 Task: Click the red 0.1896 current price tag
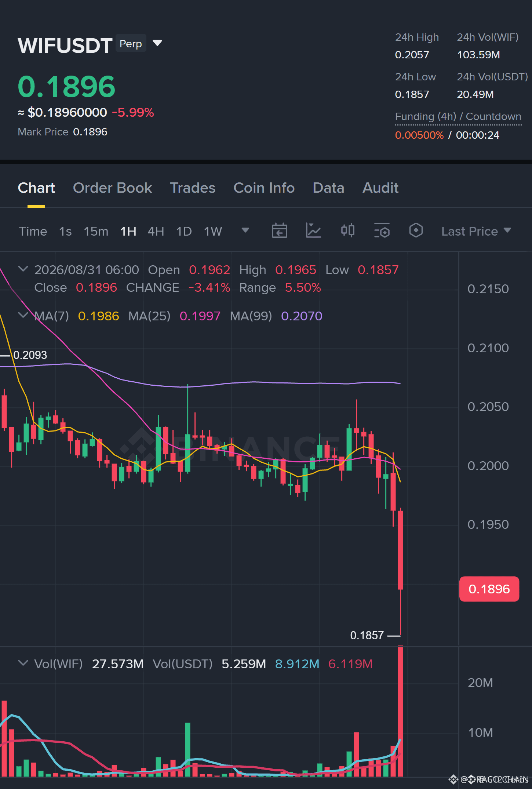489,589
